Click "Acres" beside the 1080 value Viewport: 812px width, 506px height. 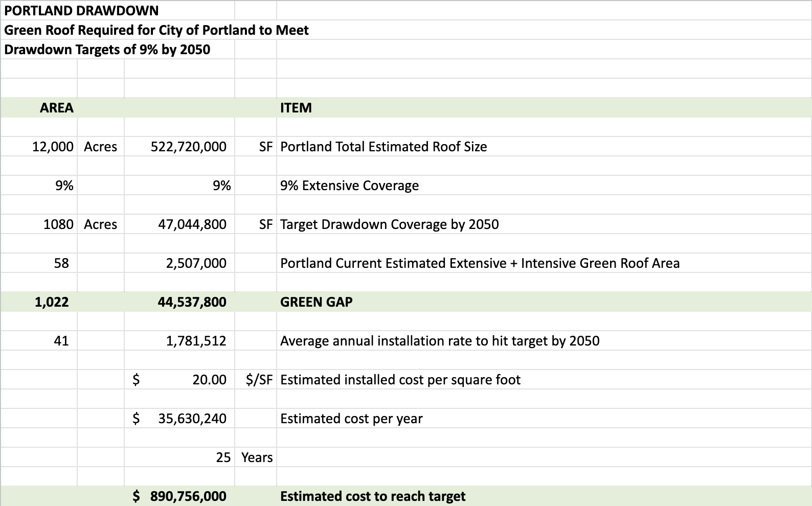pyautogui.click(x=101, y=224)
